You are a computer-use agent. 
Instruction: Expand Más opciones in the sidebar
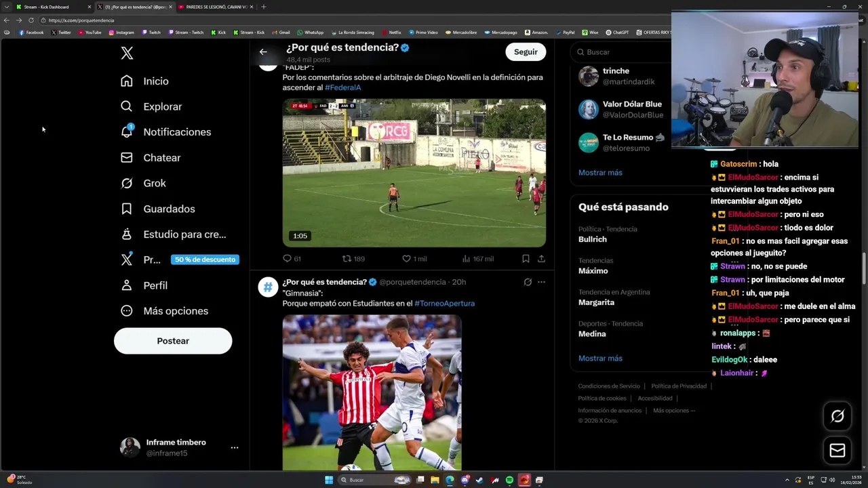[164, 311]
